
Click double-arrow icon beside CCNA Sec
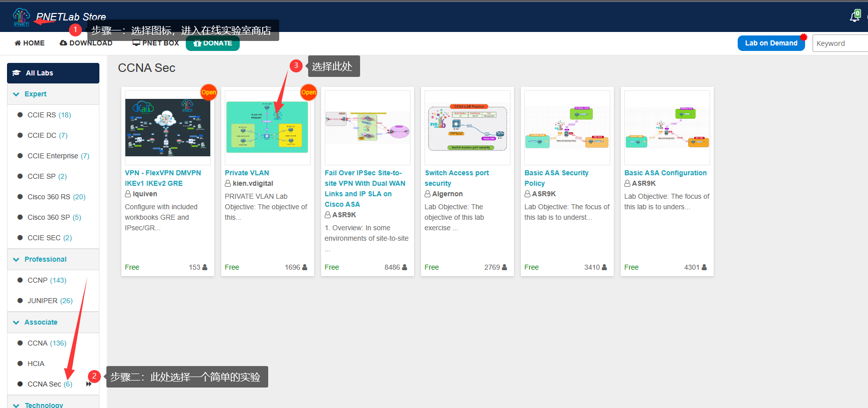pyautogui.click(x=89, y=384)
